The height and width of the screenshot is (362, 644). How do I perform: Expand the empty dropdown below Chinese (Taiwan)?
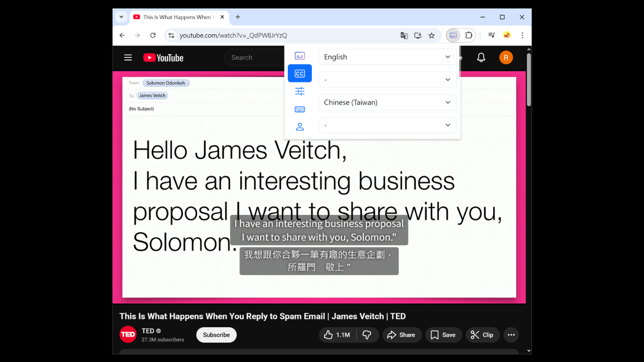coord(387,125)
